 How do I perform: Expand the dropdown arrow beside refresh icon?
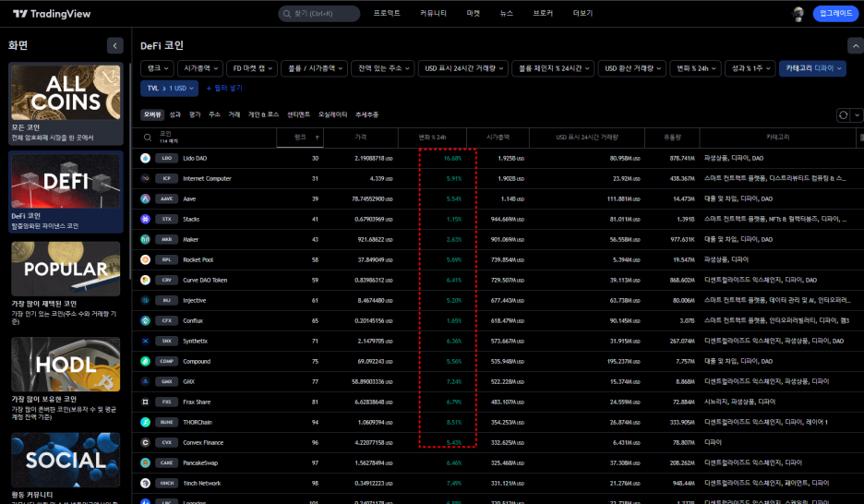click(x=857, y=115)
